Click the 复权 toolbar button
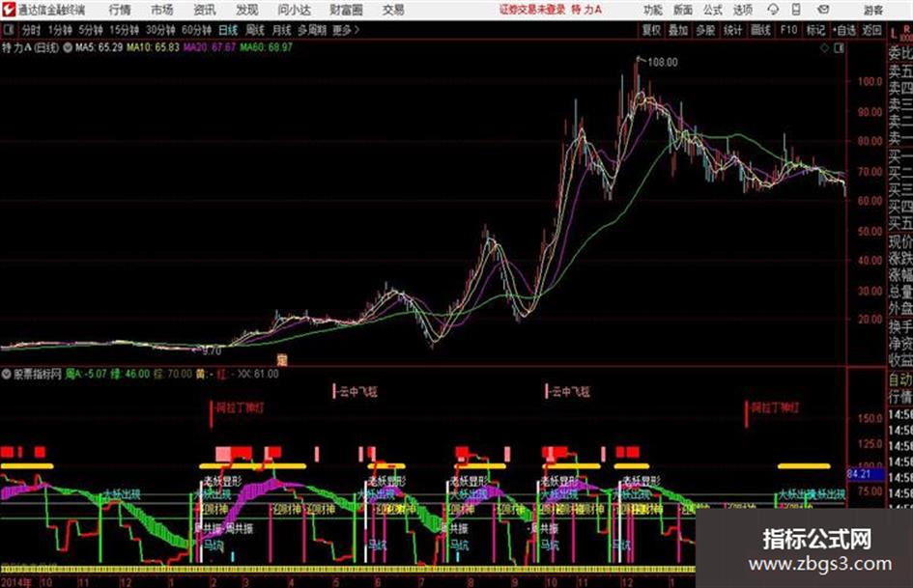This screenshot has width=913, height=588. click(651, 30)
